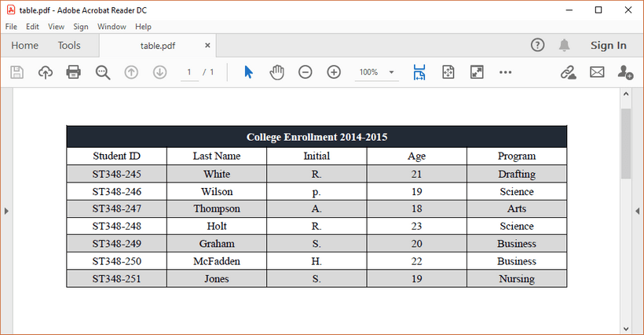Click the scroll up arrow
The width and height of the screenshot is (644, 335).
pos(625,94)
